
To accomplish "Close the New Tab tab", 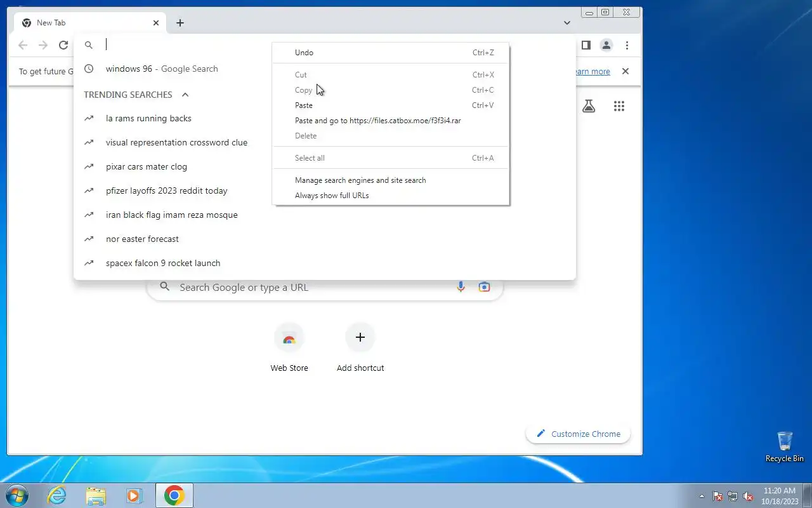I will point(156,23).
